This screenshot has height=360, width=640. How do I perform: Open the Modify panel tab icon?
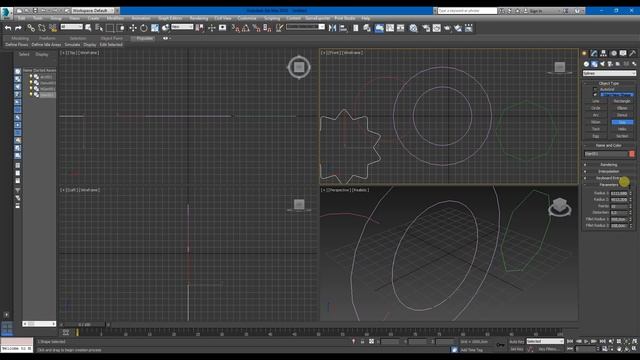point(594,53)
